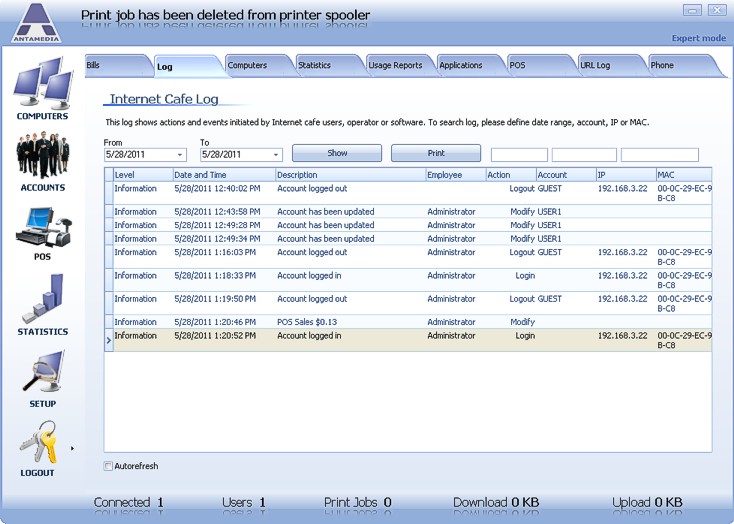The height and width of the screenshot is (524, 734).
Task: Click the Users status entry
Action: pos(244,502)
